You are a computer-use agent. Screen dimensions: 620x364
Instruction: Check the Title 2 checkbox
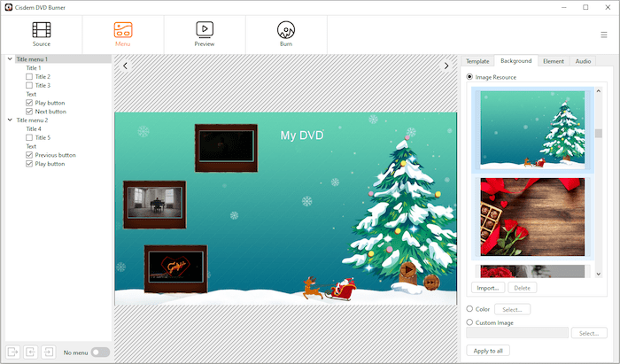coord(29,77)
